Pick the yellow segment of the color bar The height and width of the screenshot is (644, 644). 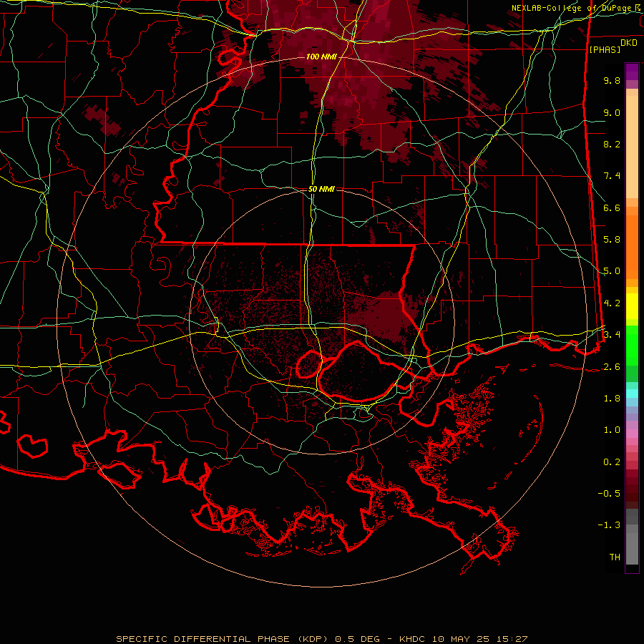click(x=632, y=306)
